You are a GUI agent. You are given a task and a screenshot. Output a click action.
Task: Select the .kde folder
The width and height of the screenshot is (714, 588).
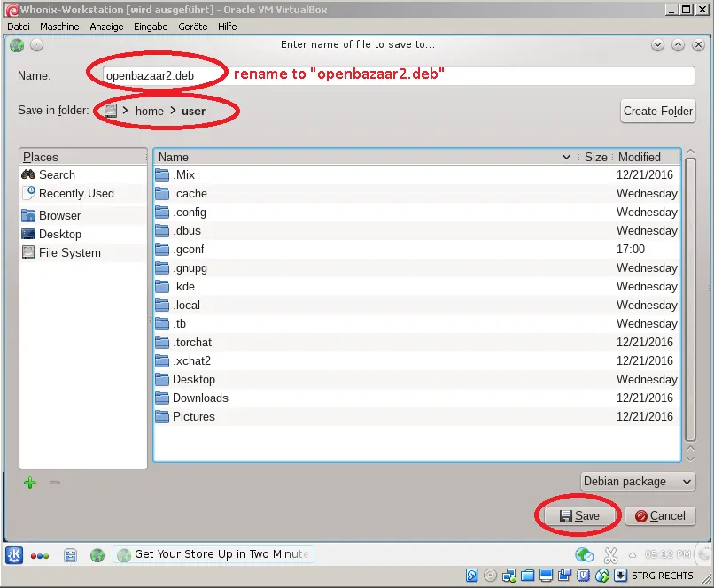pyautogui.click(x=417, y=287)
